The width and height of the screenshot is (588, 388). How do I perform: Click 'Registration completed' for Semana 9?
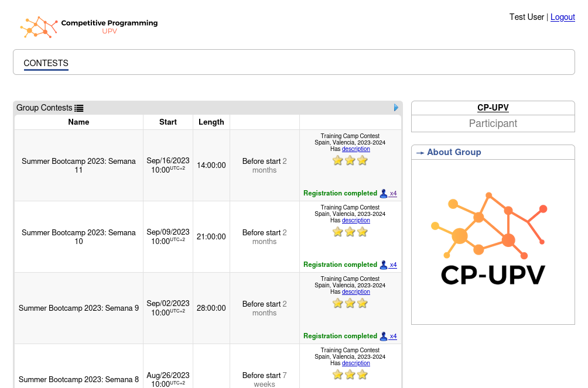tap(340, 337)
